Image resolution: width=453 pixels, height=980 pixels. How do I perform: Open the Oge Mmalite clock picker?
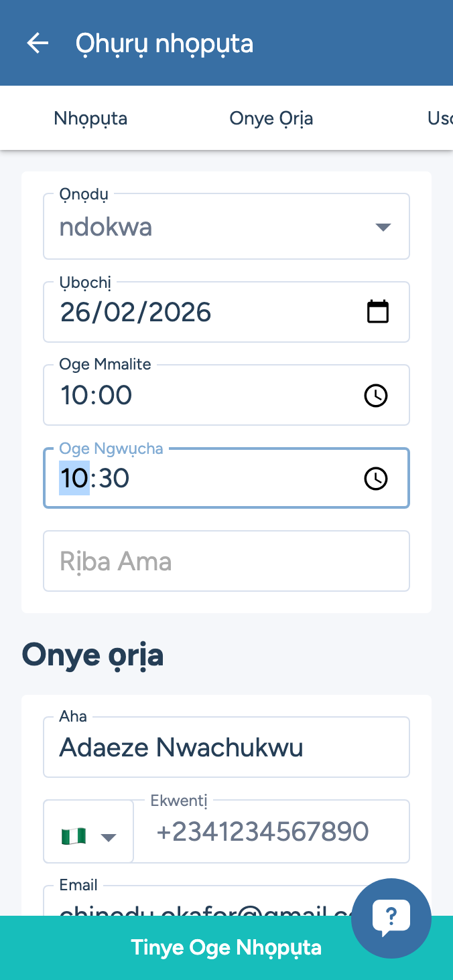375,395
